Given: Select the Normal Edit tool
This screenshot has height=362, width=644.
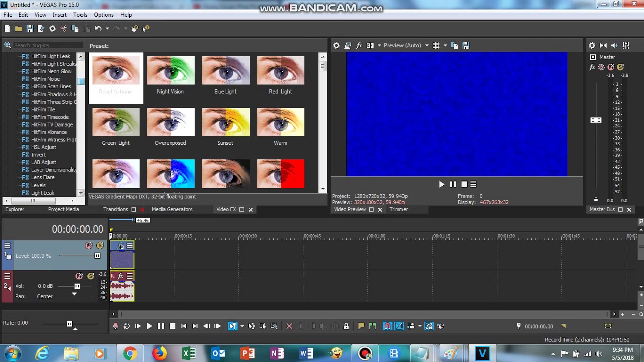Looking at the screenshot, I should [233, 326].
